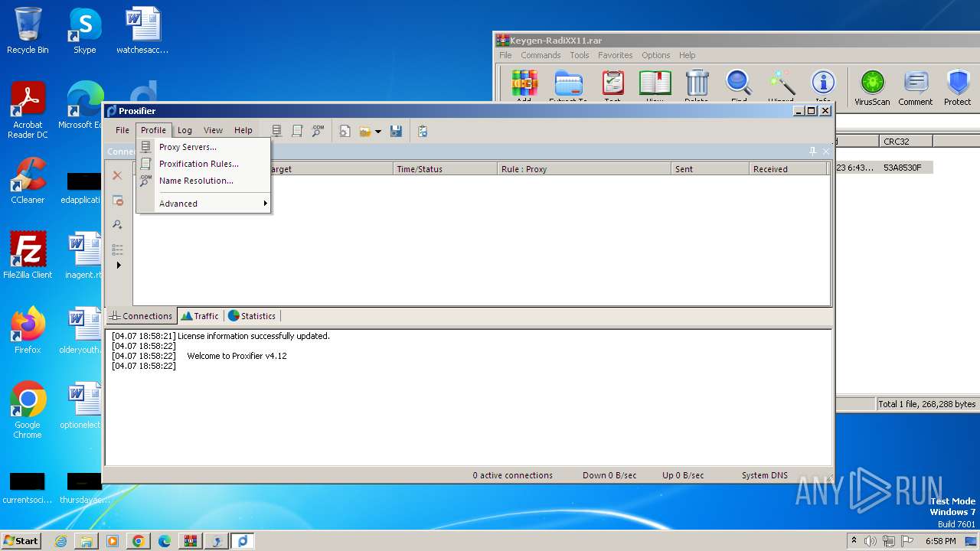980x551 pixels.
Task: Click the save profile floppy icon
Action: pyautogui.click(x=396, y=131)
